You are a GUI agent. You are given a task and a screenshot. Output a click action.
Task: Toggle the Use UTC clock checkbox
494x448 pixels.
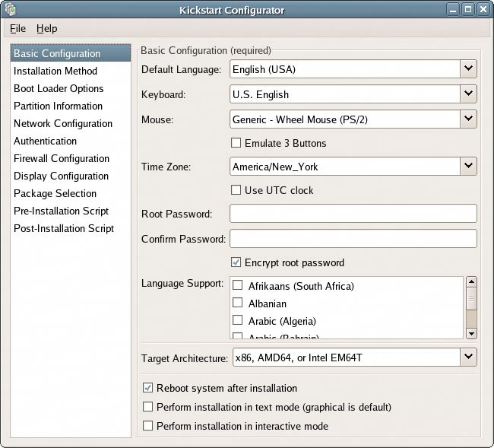237,190
